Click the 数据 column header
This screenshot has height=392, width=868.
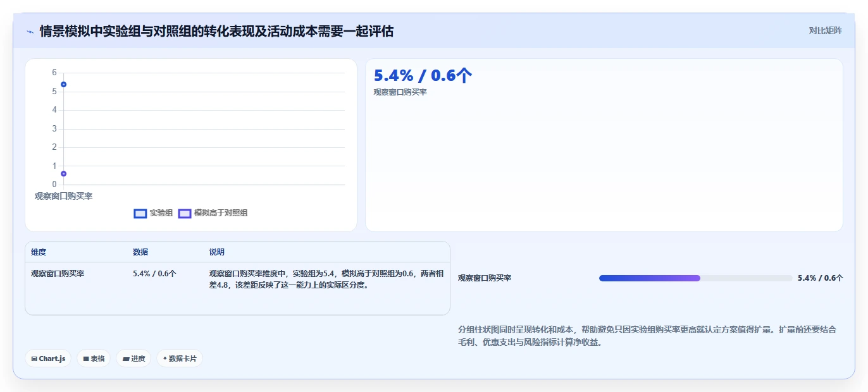pyautogui.click(x=140, y=252)
